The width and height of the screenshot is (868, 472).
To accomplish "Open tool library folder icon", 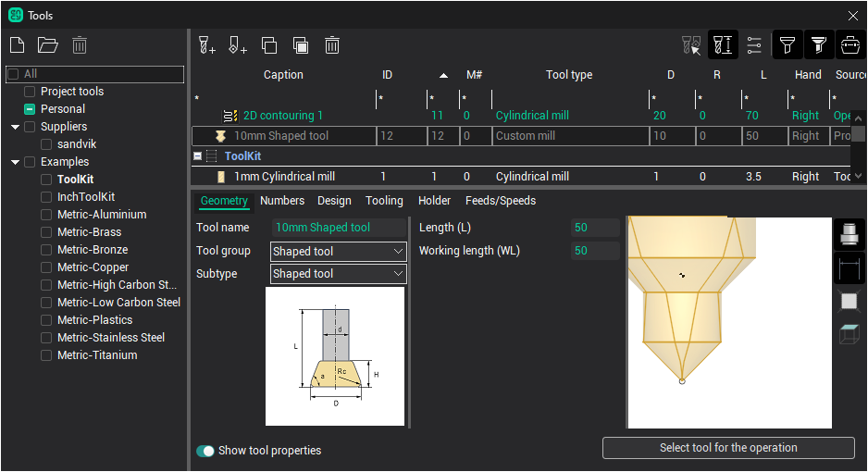I will tap(47, 44).
